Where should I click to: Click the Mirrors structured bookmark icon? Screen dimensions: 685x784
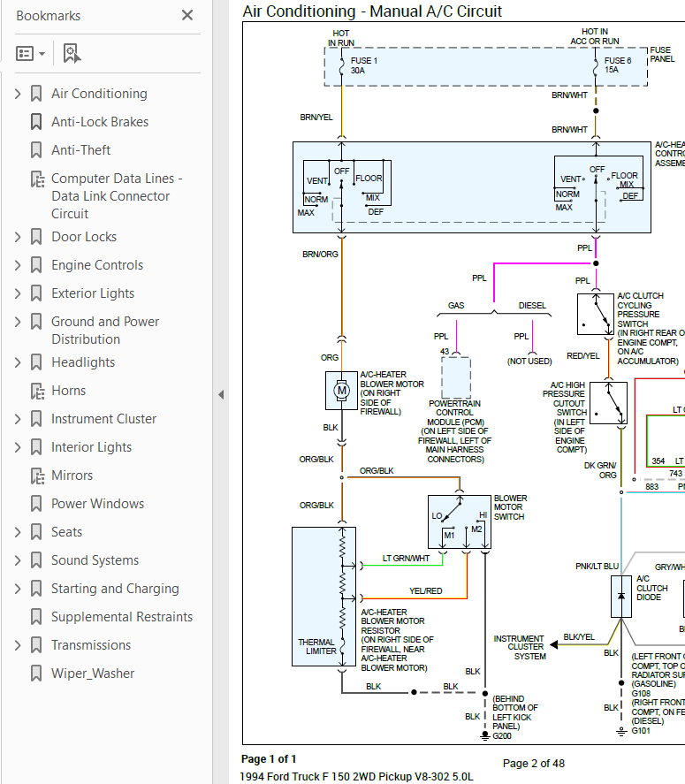(37, 476)
